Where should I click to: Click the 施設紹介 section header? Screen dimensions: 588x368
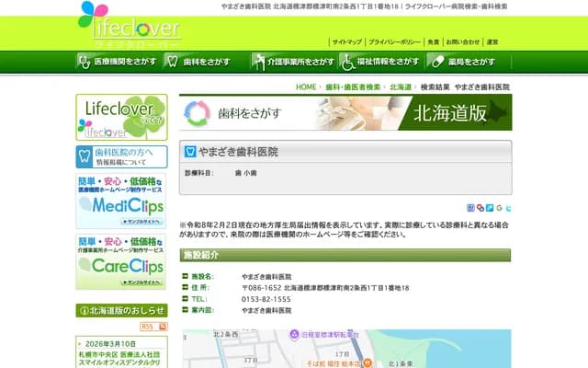tap(345, 256)
